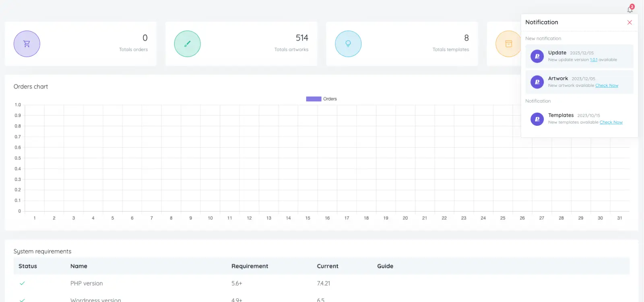Image resolution: width=644 pixels, height=302 pixels.
Task: Click the Notification panel title
Action: 541,23
